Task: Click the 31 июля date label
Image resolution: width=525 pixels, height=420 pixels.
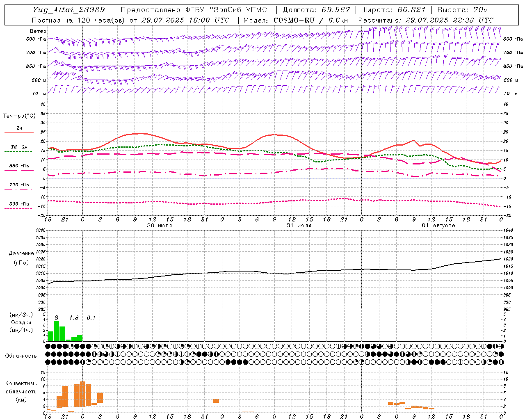Action: point(299,226)
